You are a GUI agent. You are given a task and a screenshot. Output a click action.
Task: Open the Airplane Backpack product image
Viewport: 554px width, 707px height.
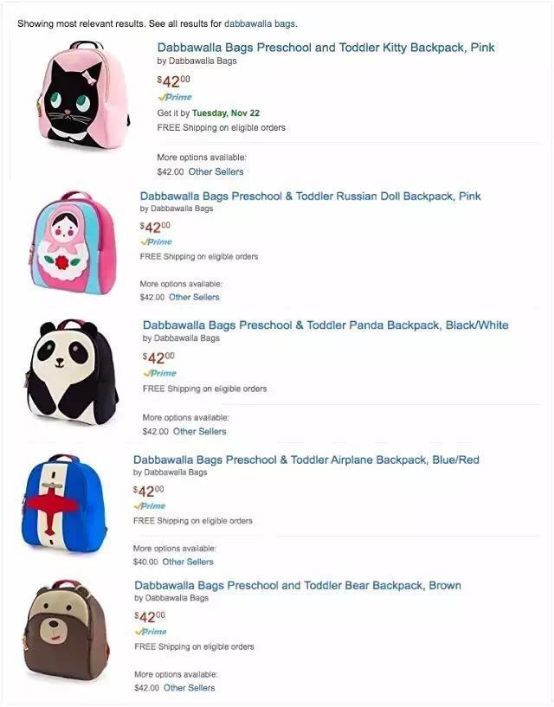tap(64, 504)
